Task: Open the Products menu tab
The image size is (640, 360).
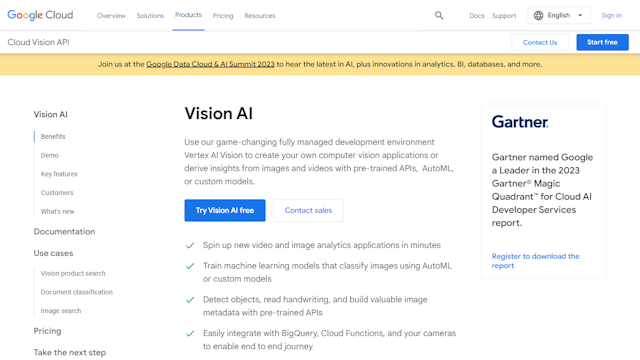Action: tap(188, 15)
